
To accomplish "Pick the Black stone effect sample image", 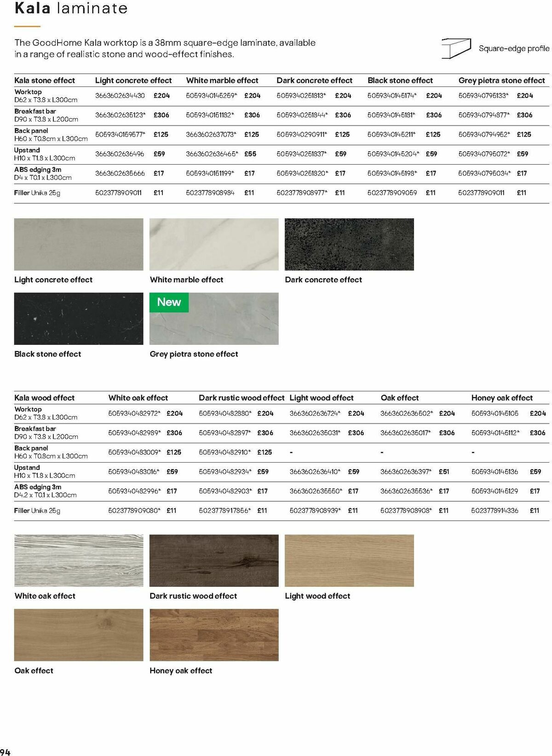I will tap(79, 319).
